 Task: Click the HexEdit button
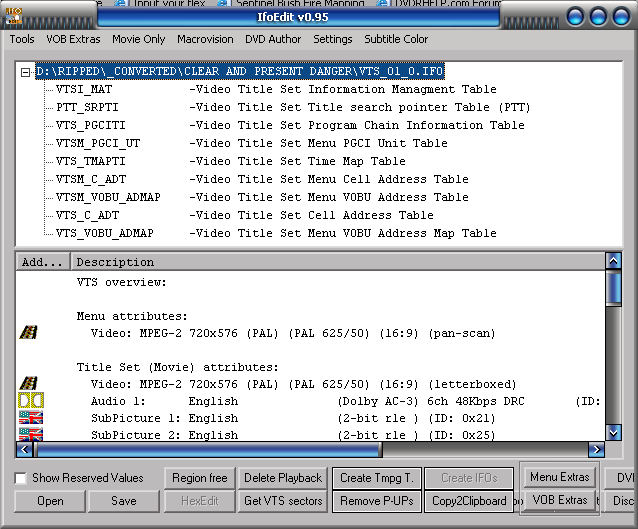(200, 501)
